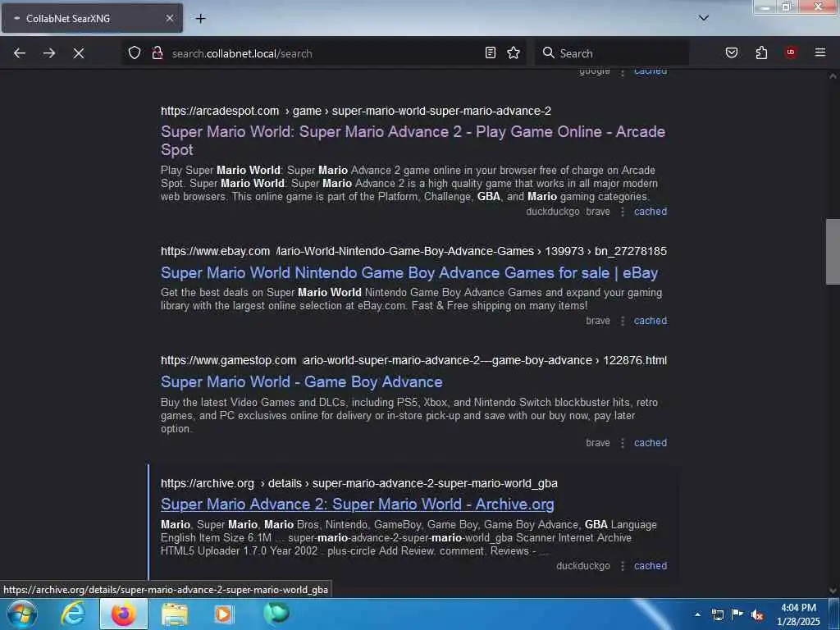Open Super Mario World - Game Boy Advance result
Screen dimensions: 840x630
tap(302, 382)
